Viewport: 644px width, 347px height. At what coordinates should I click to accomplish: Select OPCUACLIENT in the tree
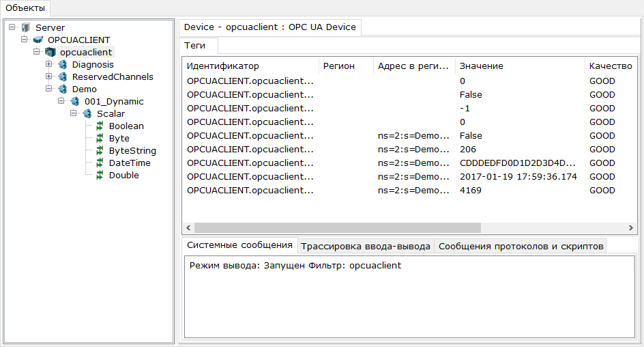tap(79, 40)
